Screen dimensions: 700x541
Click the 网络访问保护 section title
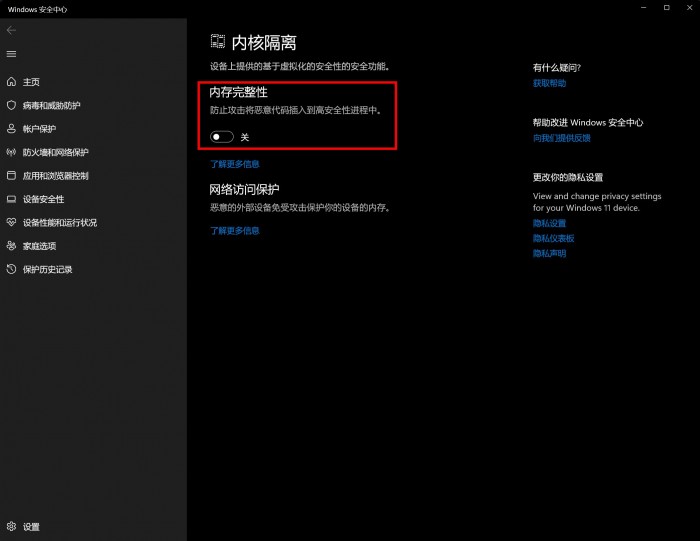(x=244, y=190)
